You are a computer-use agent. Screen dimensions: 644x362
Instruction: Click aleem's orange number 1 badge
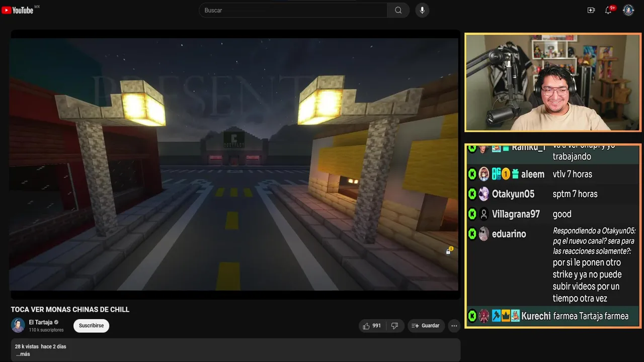coord(506,174)
